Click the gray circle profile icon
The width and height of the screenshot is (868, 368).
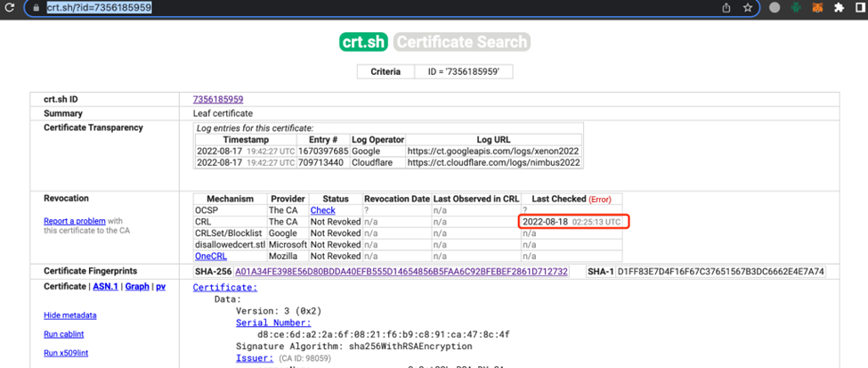pos(775,8)
